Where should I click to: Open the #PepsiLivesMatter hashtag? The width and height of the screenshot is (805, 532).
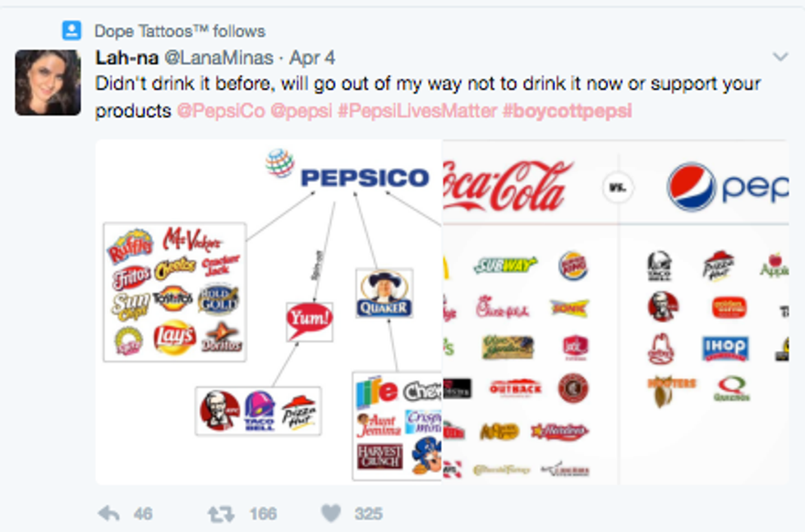click(416, 110)
